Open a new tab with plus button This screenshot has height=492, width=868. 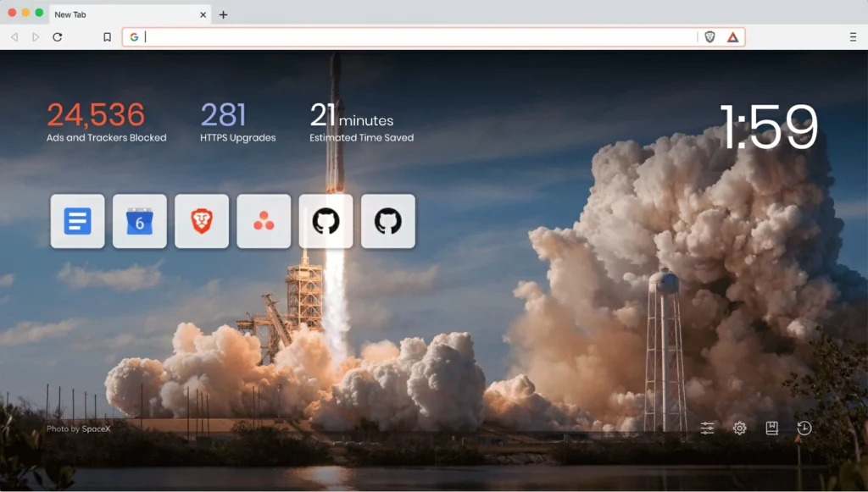(224, 14)
